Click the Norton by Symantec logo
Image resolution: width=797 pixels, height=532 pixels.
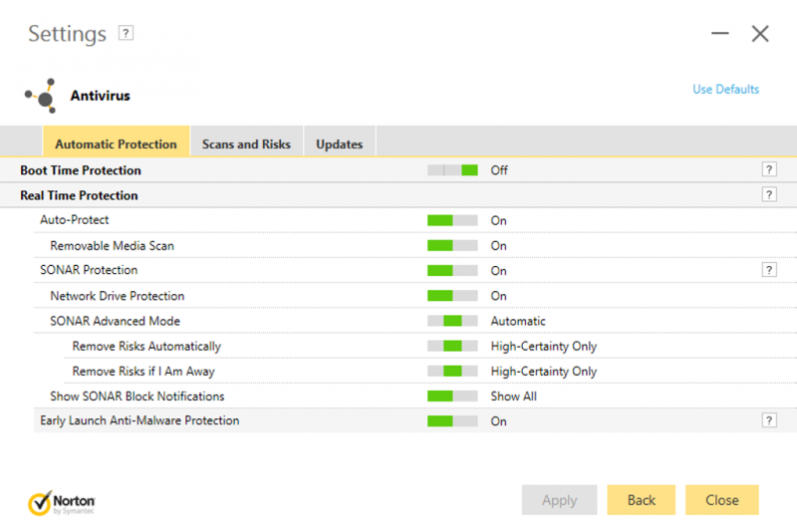[62, 502]
